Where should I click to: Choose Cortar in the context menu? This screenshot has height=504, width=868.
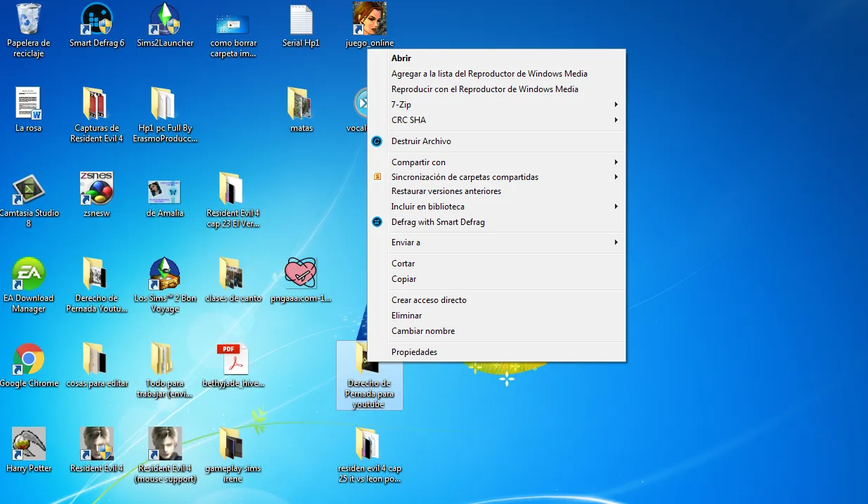[x=497, y=264]
